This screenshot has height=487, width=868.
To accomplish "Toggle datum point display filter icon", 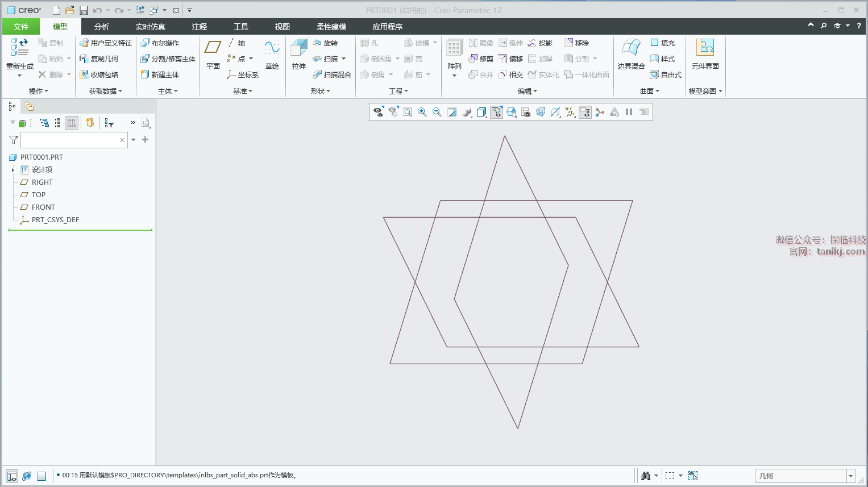I will [570, 113].
